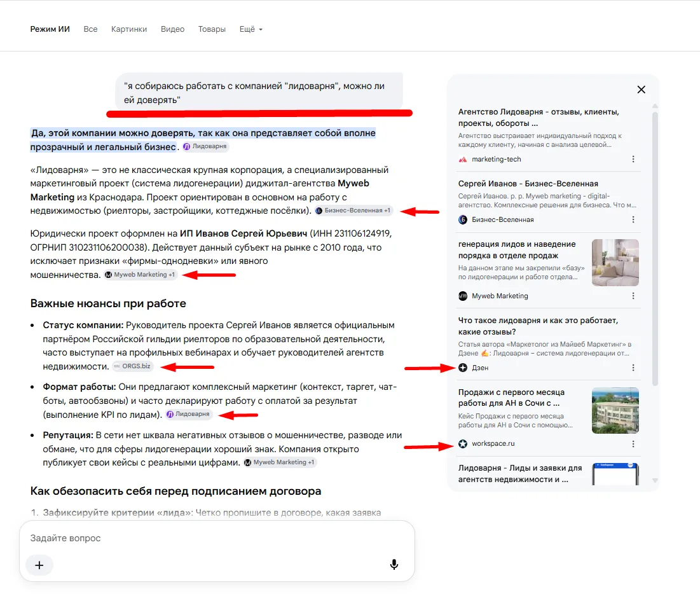Open the Все search tab
The width and height of the screenshot is (700, 594).
pos(90,29)
